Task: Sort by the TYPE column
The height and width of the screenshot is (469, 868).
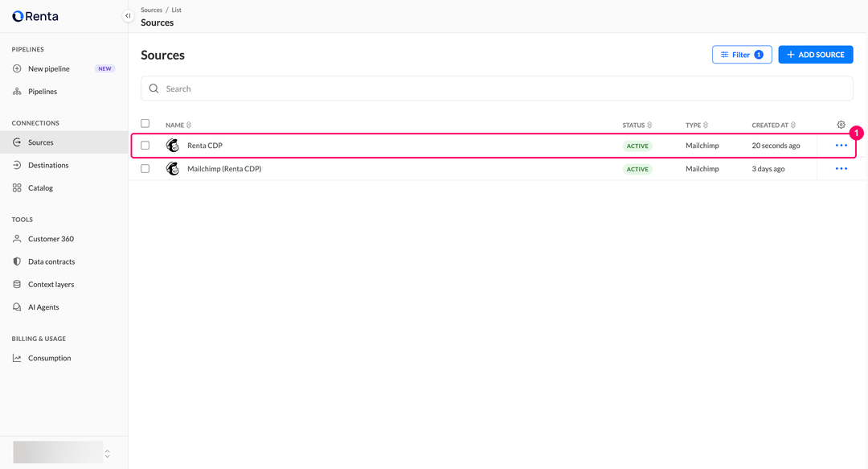Action: tap(697, 125)
